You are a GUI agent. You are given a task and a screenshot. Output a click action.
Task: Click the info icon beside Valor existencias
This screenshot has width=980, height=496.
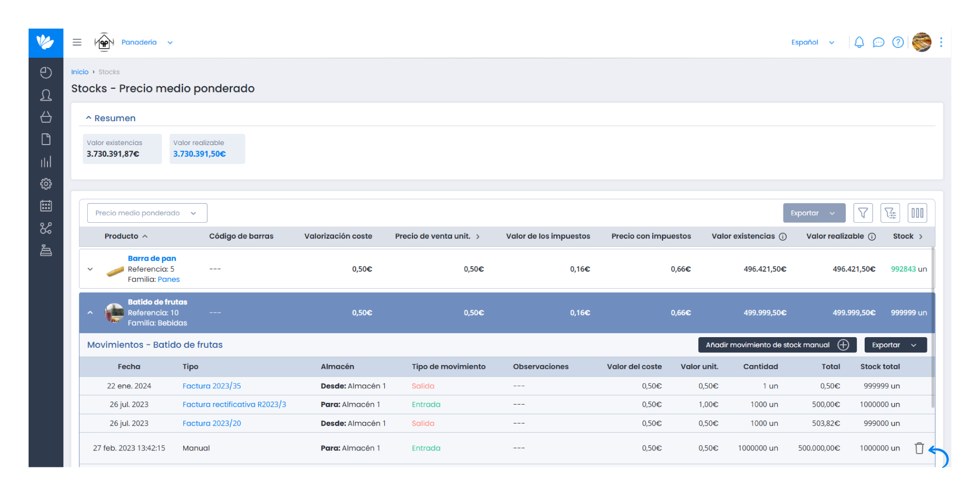tap(783, 237)
